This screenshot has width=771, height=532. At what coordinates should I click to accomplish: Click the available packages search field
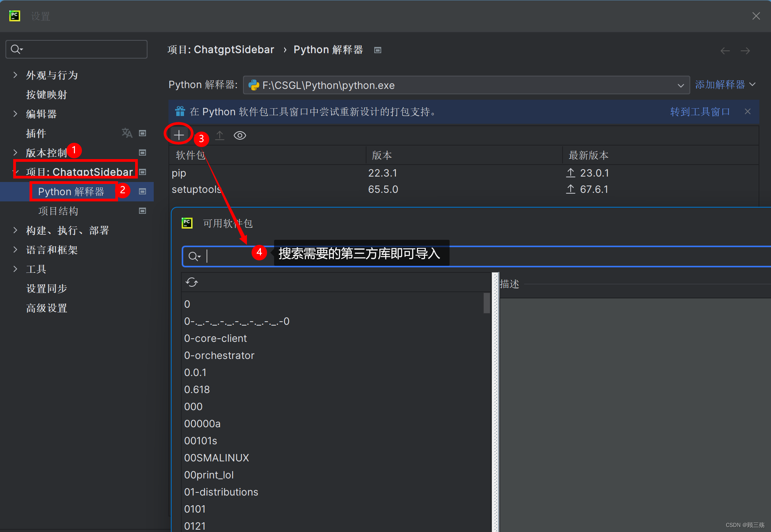(x=477, y=256)
